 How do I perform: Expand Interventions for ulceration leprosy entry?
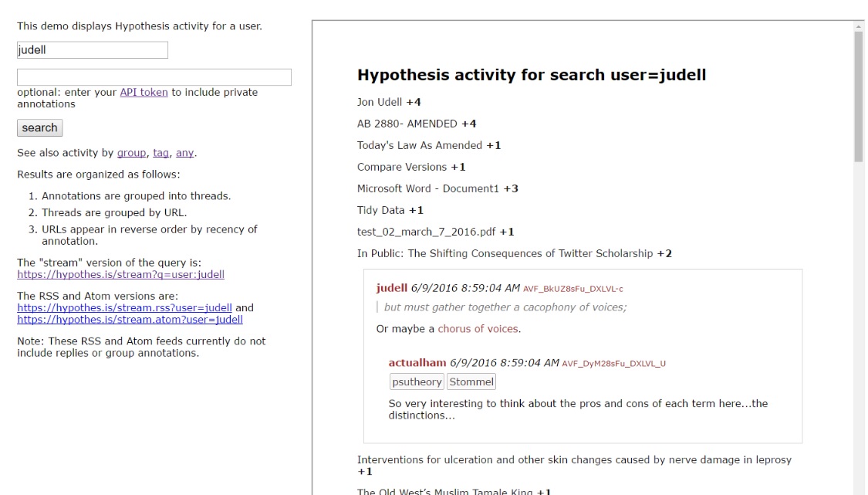click(574, 465)
